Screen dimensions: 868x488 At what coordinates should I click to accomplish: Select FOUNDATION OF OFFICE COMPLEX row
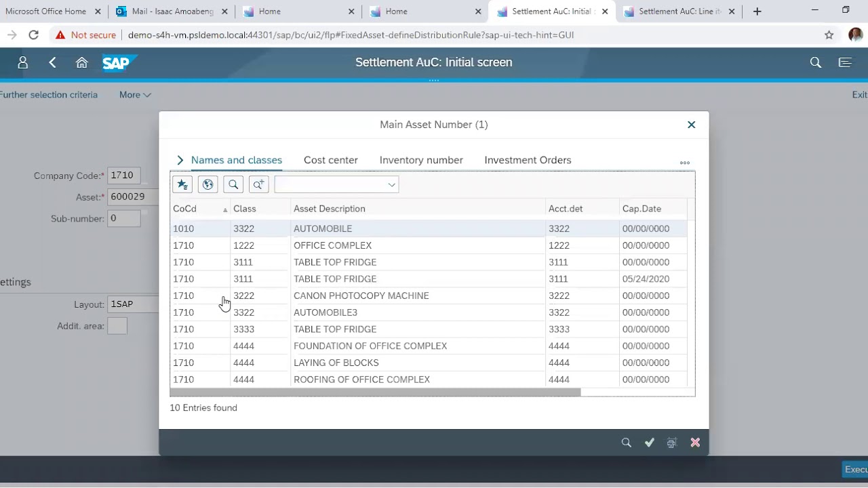(429, 346)
